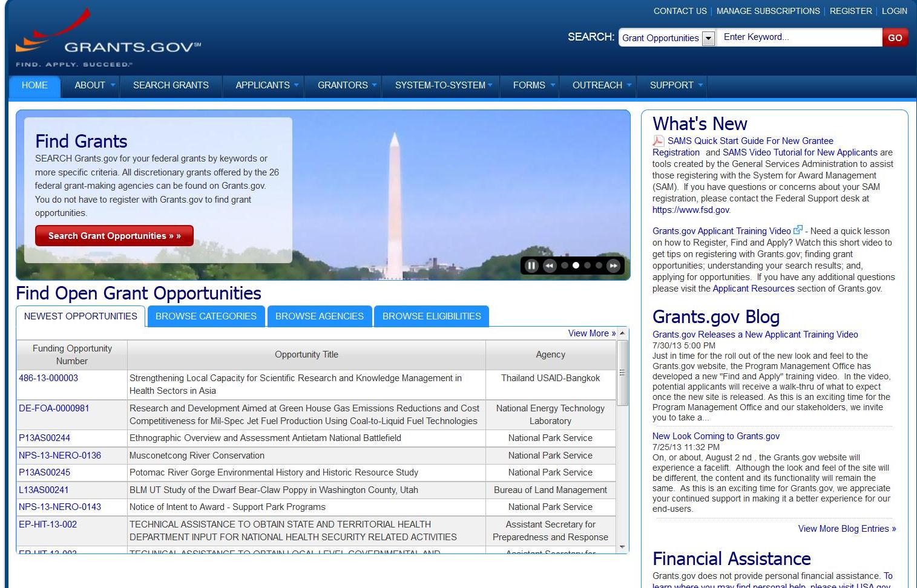
Task: Open opportunity L13AS00241
Action: (44, 490)
